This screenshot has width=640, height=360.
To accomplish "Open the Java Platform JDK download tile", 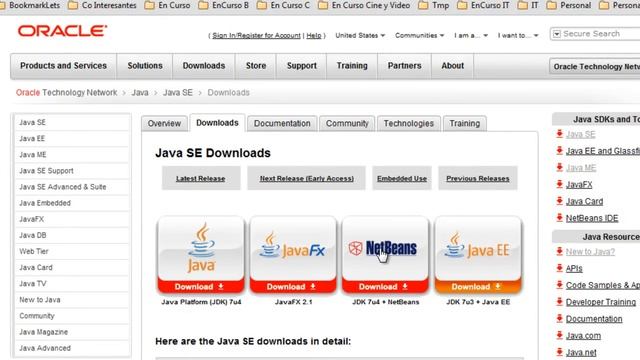I will click(201, 255).
